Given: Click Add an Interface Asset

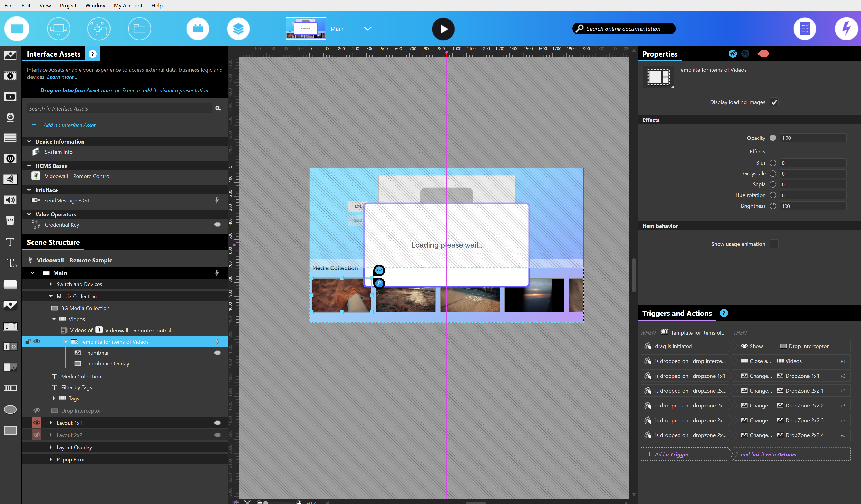Looking at the screenshot, I should (x=125, y=125).
